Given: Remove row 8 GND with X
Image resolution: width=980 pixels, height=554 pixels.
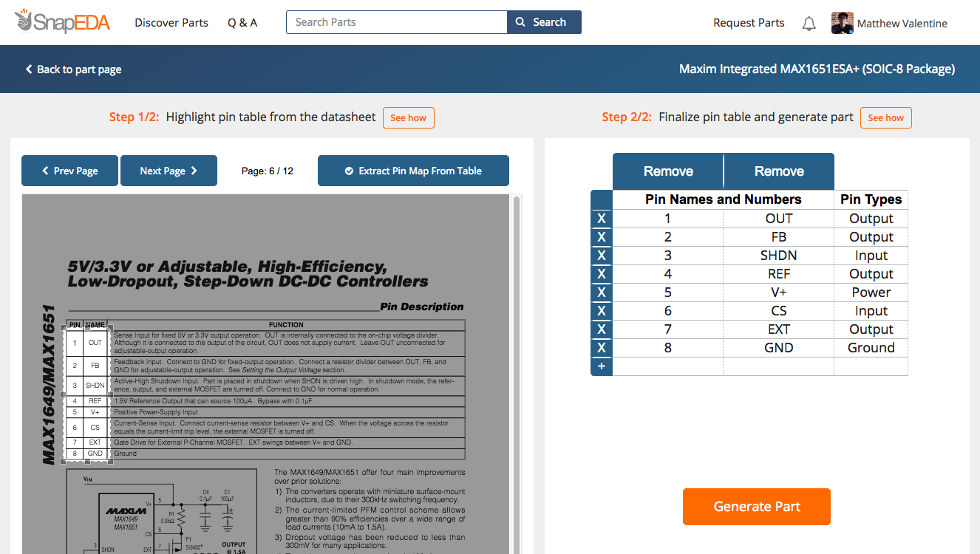Looking at the screenshot, I should (x=602, y=348).
